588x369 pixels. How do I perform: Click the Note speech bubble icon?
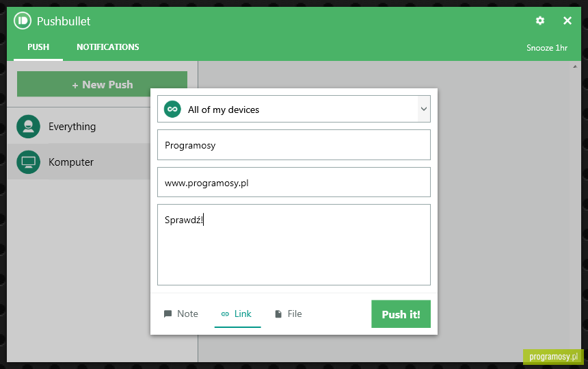coord(168,314)
